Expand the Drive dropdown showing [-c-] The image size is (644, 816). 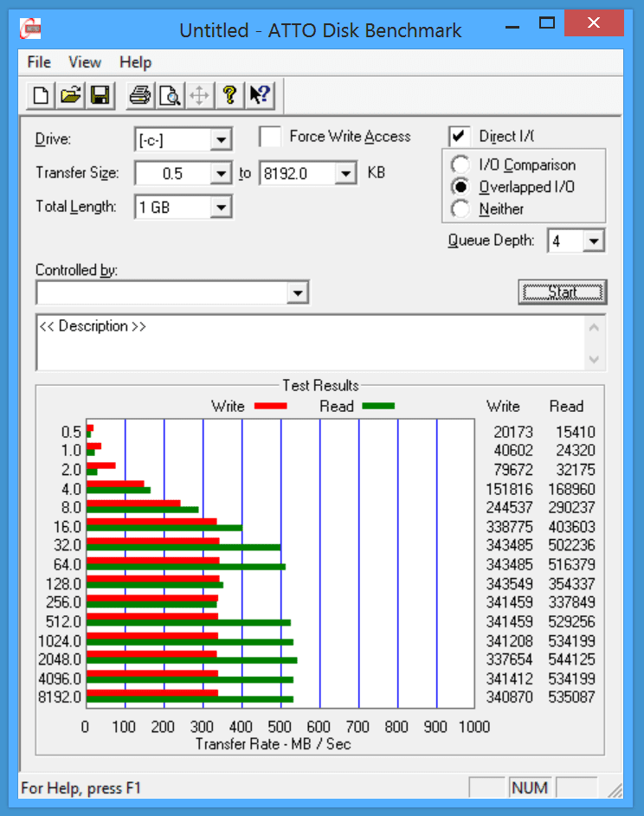(x=221, y=140)
